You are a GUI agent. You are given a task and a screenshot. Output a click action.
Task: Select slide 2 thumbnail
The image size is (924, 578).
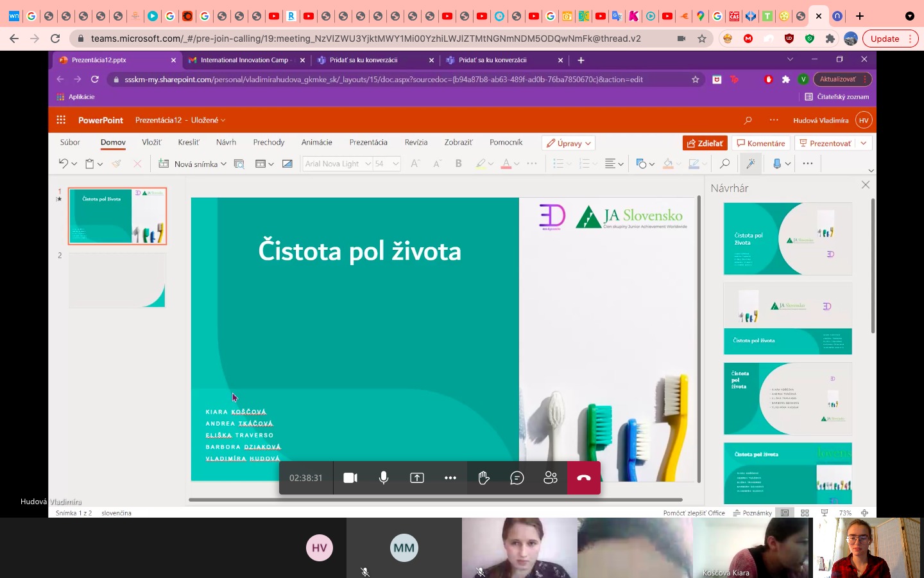pos(117,280)
